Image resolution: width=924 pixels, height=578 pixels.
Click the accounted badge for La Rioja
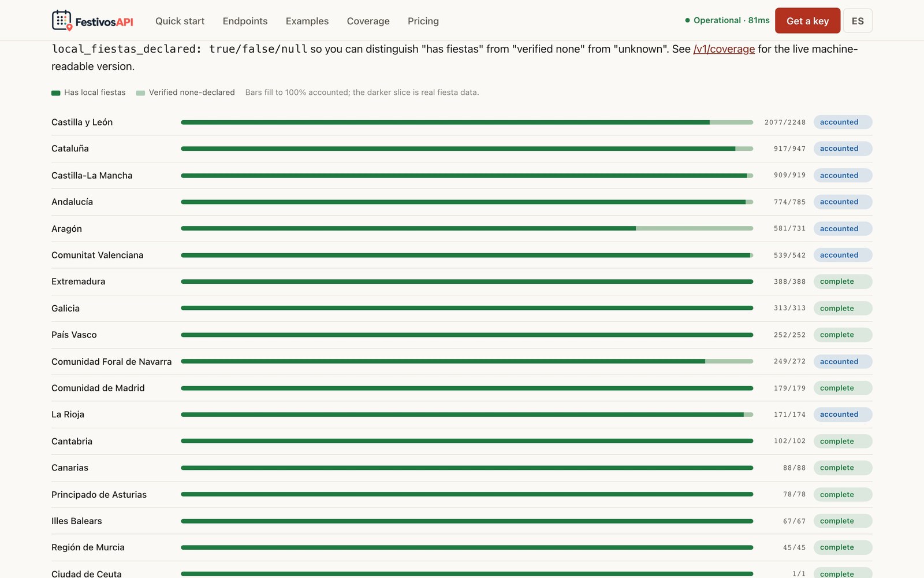tap(843, 414)
